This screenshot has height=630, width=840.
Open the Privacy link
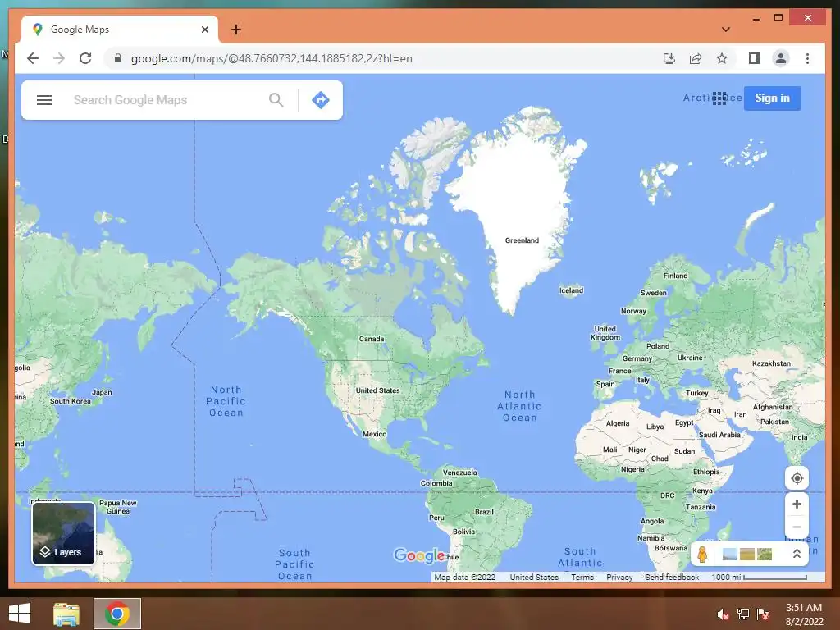[619, 577]
